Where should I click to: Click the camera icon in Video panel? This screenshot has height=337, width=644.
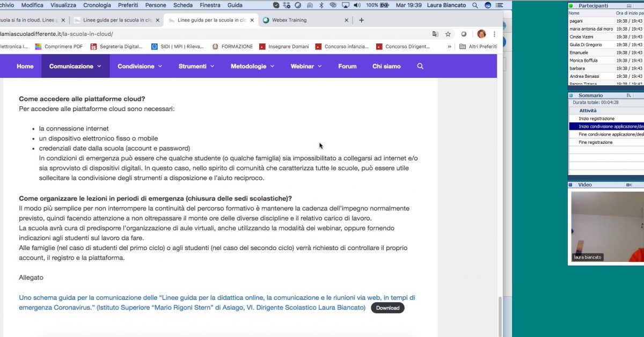pyautogui.click(x=629, y=185)
